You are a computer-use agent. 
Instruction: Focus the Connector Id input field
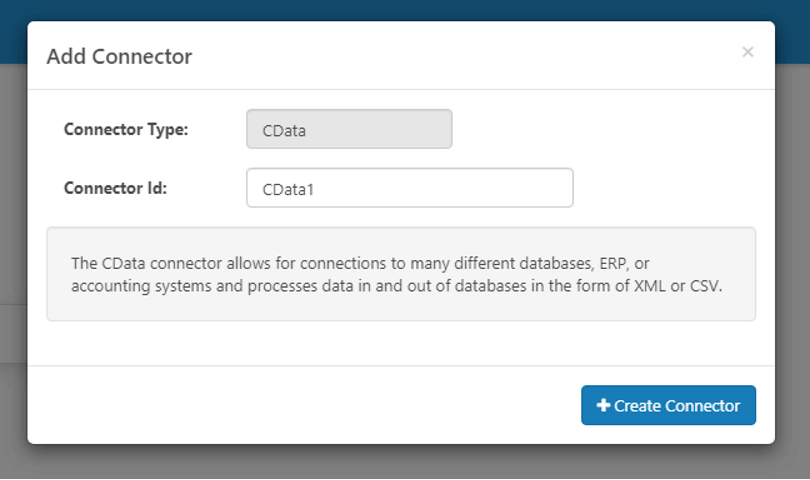tap(409, 188)
